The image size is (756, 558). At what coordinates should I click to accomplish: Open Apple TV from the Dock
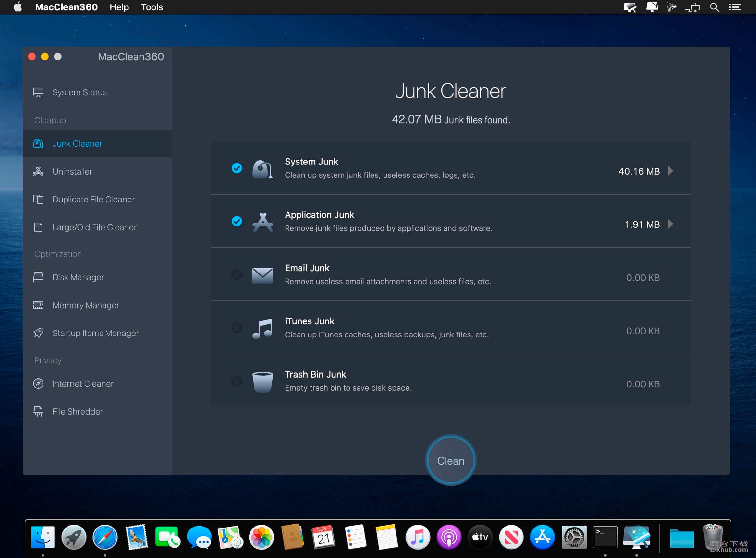(x=480, y=537)
